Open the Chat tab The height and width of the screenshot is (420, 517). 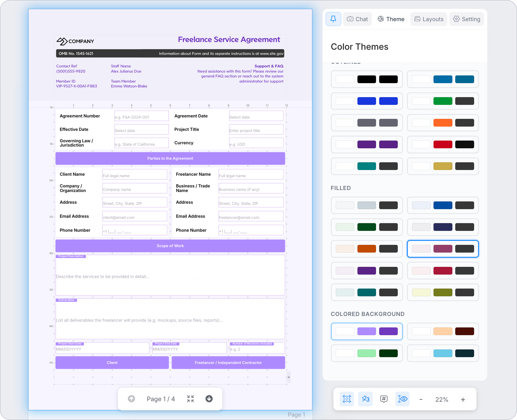pyautogui.click(x=357, y=19)
